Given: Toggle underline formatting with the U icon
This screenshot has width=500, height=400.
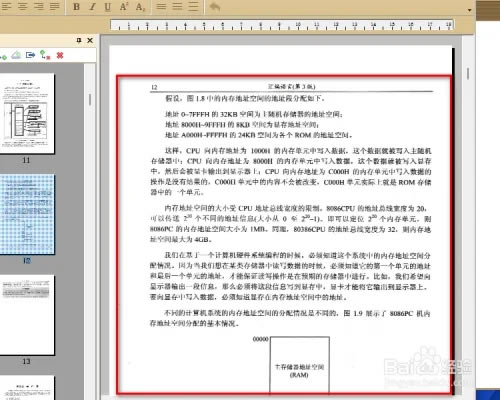Looking at the screenshot, I should 107,7.
